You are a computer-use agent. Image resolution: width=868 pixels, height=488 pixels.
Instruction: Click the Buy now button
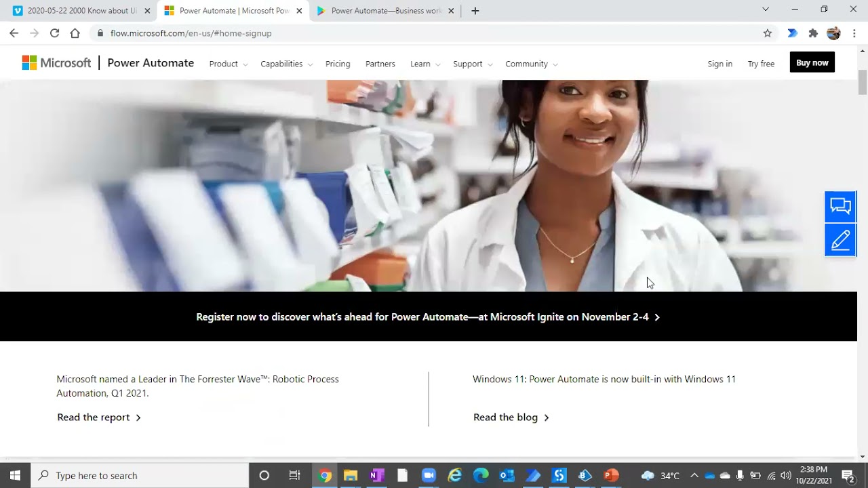point(812,62)
